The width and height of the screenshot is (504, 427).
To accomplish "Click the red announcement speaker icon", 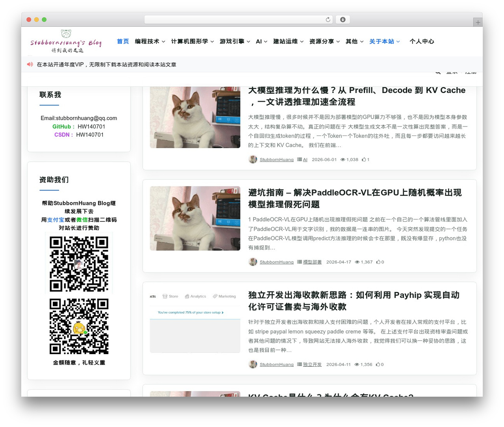I will click(30, 64).
